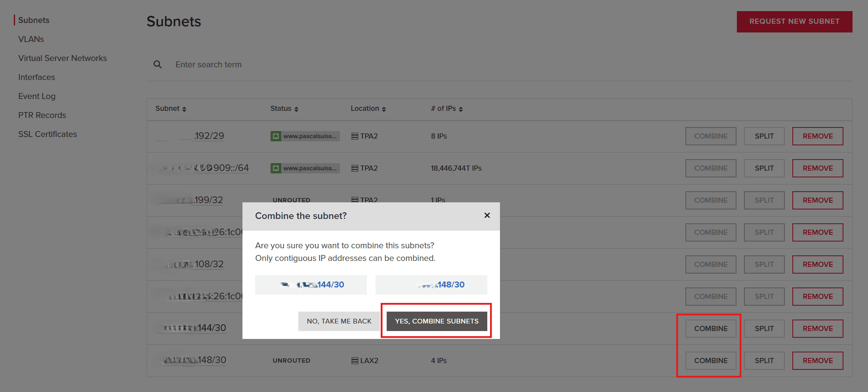Screen dimensions: 868x392
Task: Go to SSL Certificates section
Action: (48, 134)
